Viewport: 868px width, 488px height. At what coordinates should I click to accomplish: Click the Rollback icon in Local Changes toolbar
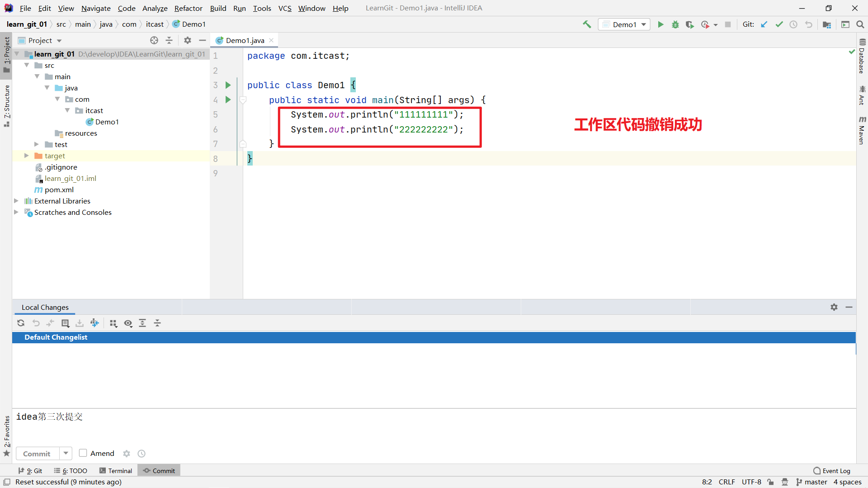coord(36,323)
